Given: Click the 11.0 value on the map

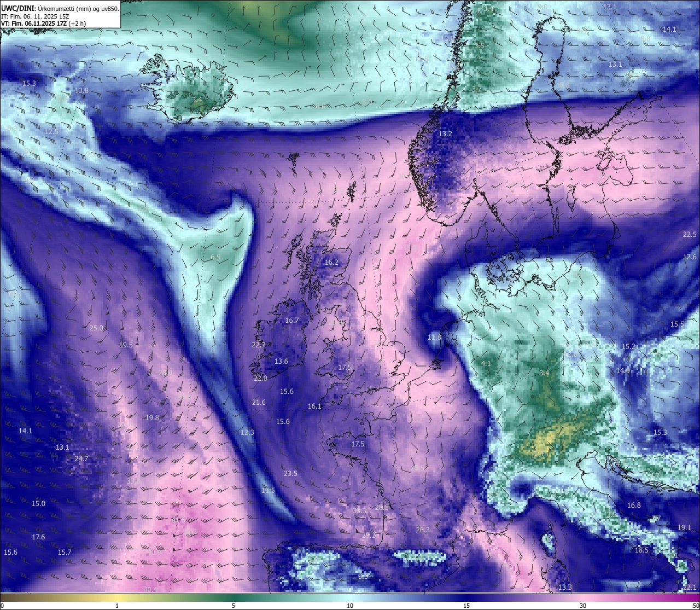Looking at the screenshot, I should click(x=634, y=584).
